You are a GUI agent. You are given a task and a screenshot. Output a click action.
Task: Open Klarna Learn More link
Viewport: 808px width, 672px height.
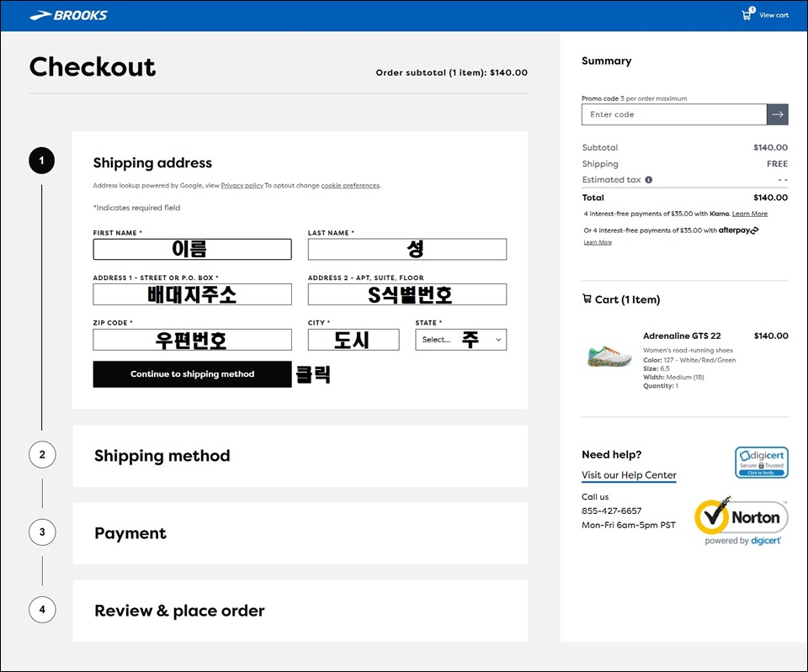pyautogui.click(x=749, y=214)
